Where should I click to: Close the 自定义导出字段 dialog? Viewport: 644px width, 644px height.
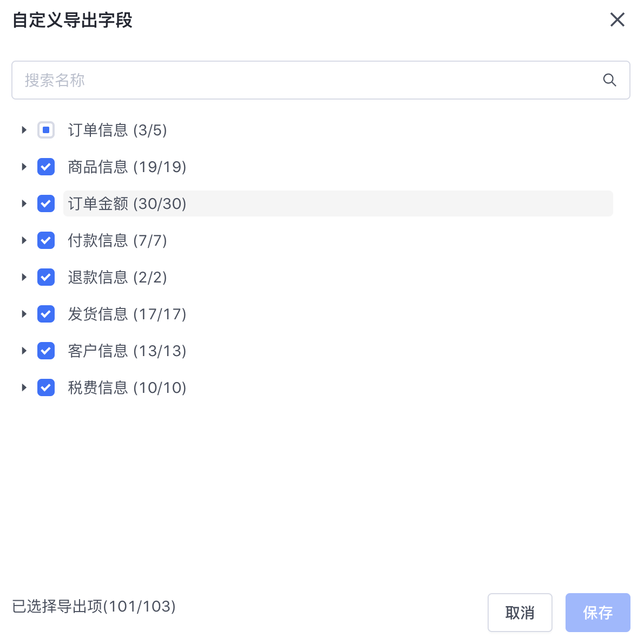click(x=617, y=19)
